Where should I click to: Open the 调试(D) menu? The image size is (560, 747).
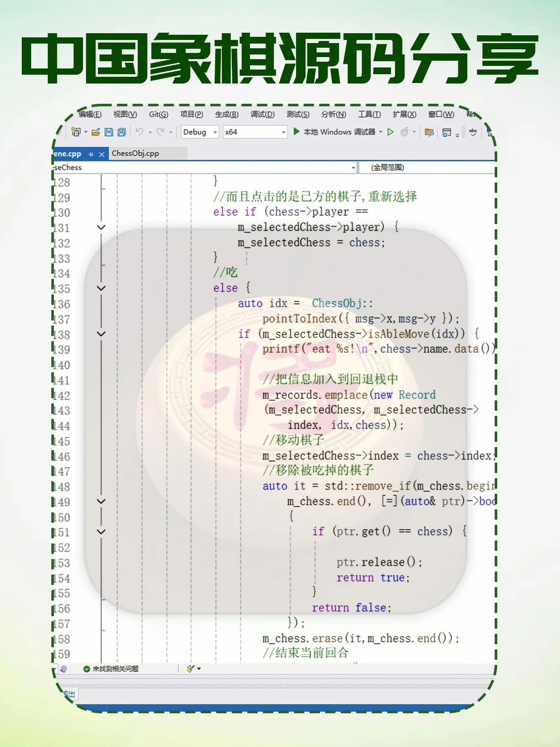coord(262,114)
